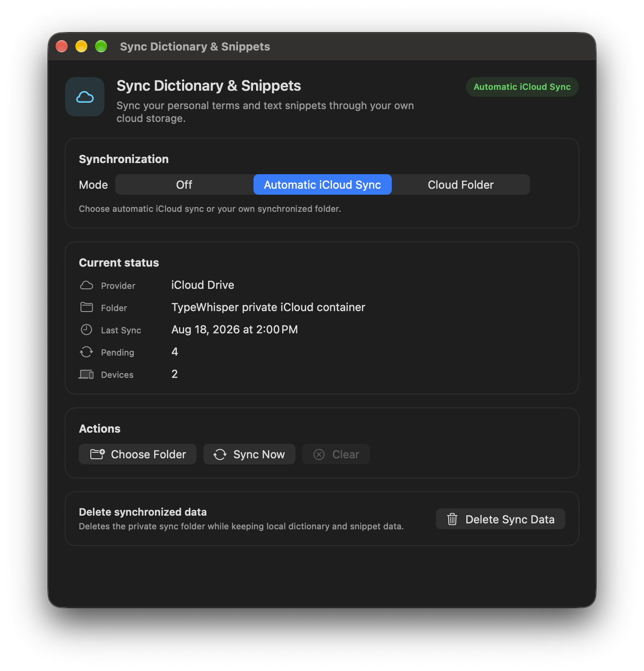This screenshot has width=644, height=671.
Task: Click the Current status heading
Action: 119,263
